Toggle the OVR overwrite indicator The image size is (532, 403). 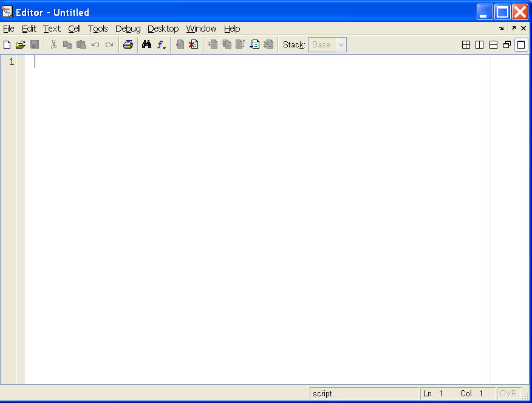click(x=508, y=393)
